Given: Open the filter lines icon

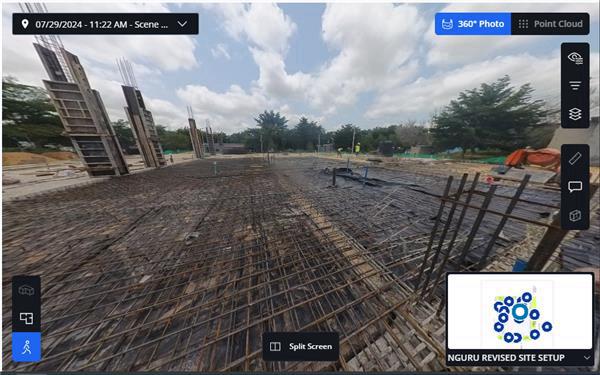Looking at the screenshot, I should click(x=575, y=85).
